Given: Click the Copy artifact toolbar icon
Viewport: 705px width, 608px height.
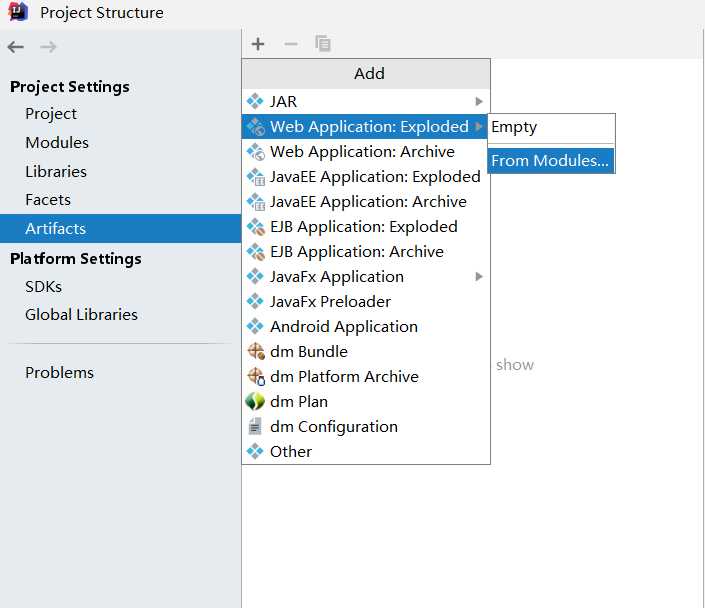Looking at the screenshot, I should (323, 44).
